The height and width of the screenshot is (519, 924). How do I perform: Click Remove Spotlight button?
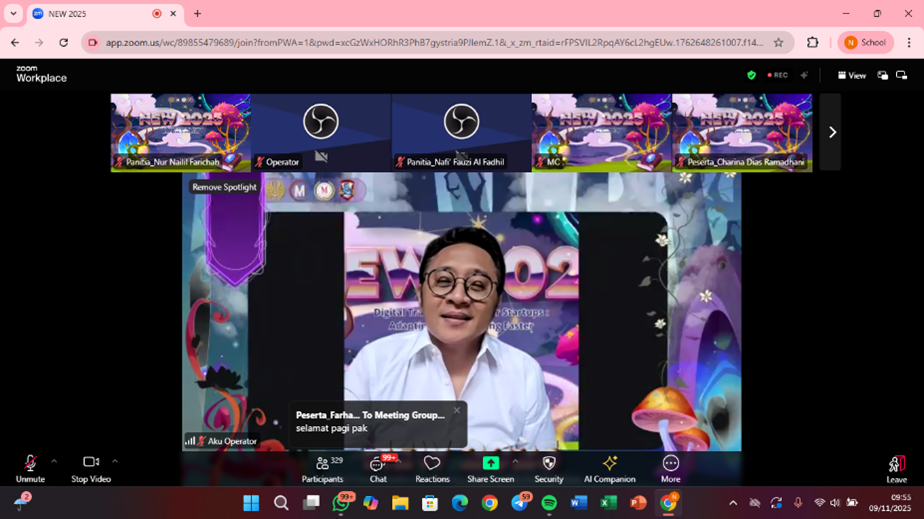(224, 187)
